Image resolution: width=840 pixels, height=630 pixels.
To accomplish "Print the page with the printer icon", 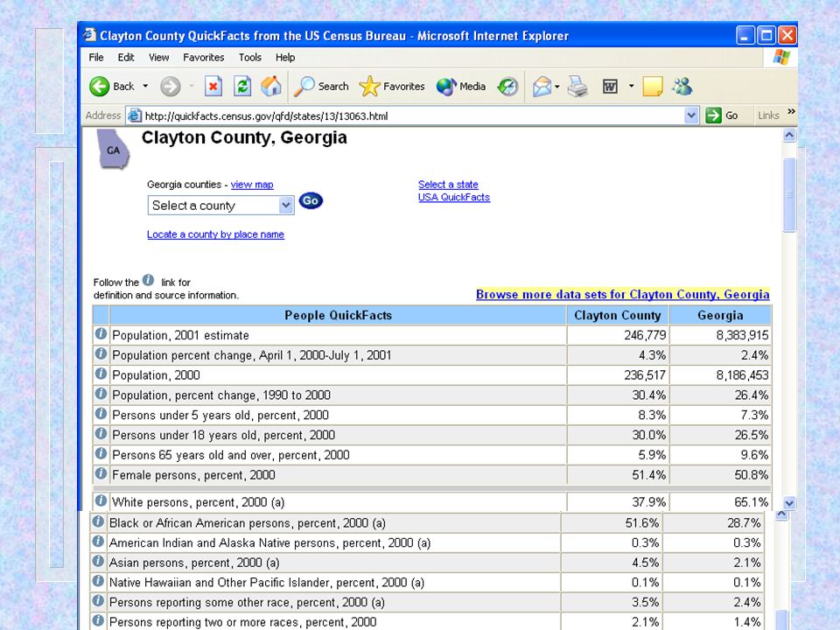I will [x=577, y=87].
